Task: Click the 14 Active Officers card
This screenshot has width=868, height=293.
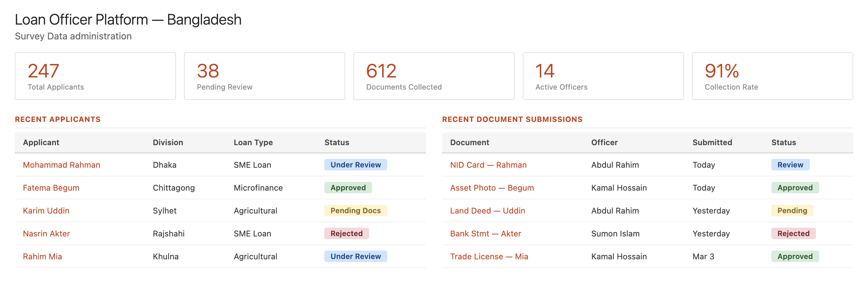Action: 603,76
